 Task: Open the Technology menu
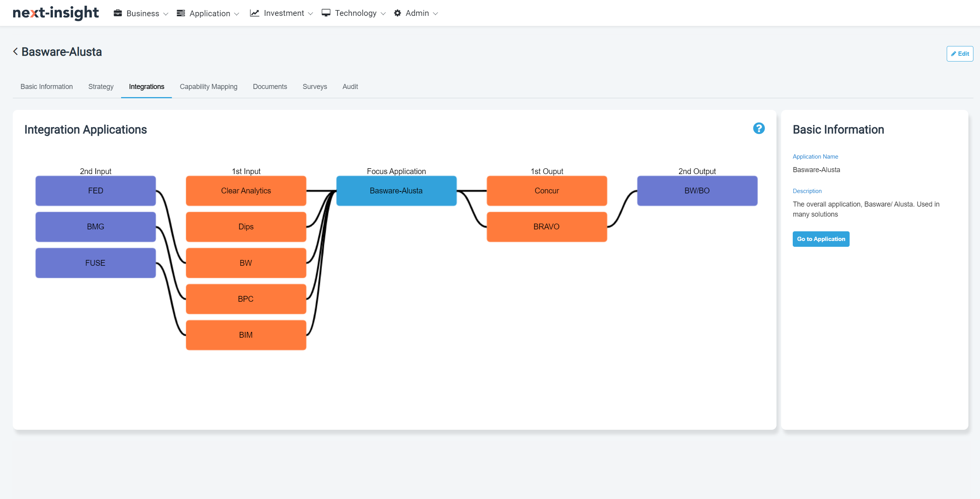coord(354,13)
